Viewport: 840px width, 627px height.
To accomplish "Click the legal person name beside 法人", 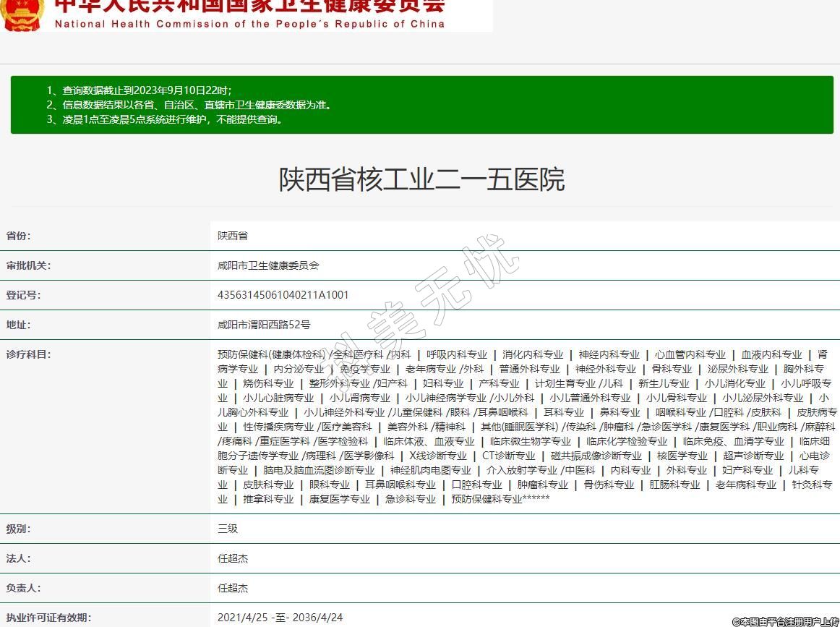I will (x=233, y=558).
